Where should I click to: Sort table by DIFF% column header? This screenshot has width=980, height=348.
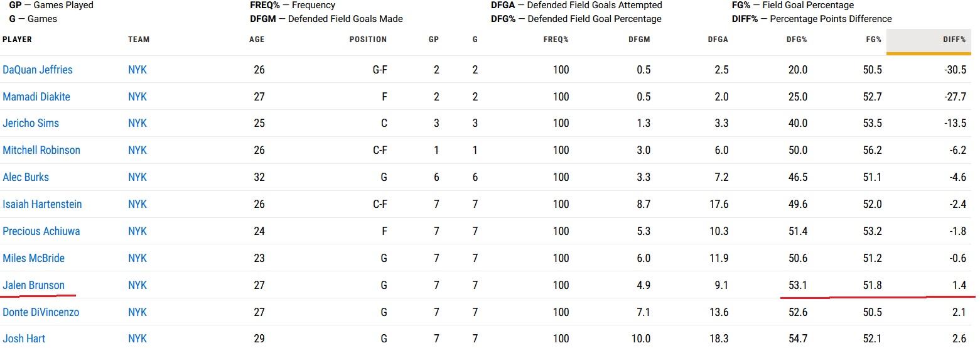pos(954,39)
